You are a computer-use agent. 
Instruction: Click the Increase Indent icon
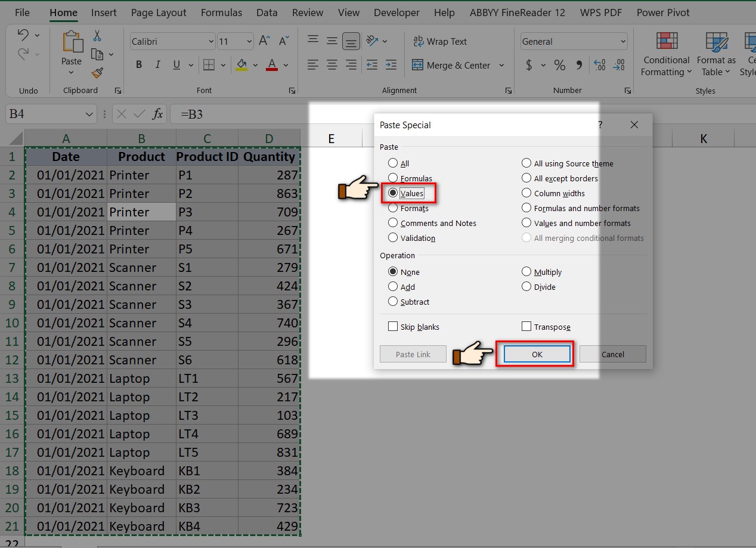click(x=391, y=65)
